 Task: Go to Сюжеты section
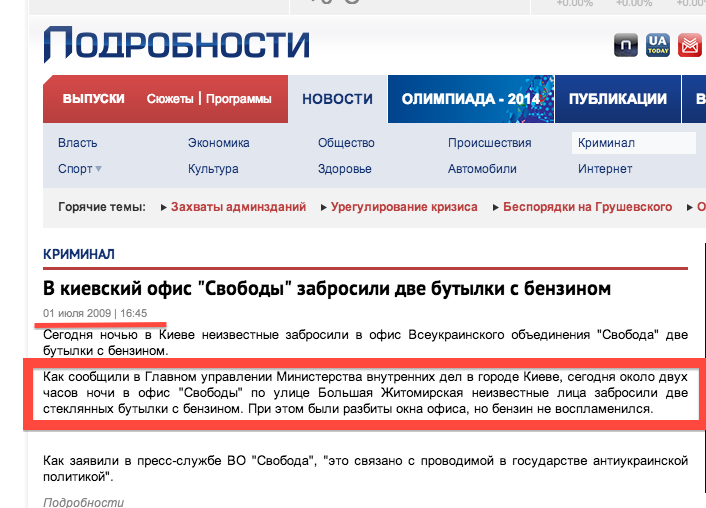pyautogui.click(x=170, y=99)
